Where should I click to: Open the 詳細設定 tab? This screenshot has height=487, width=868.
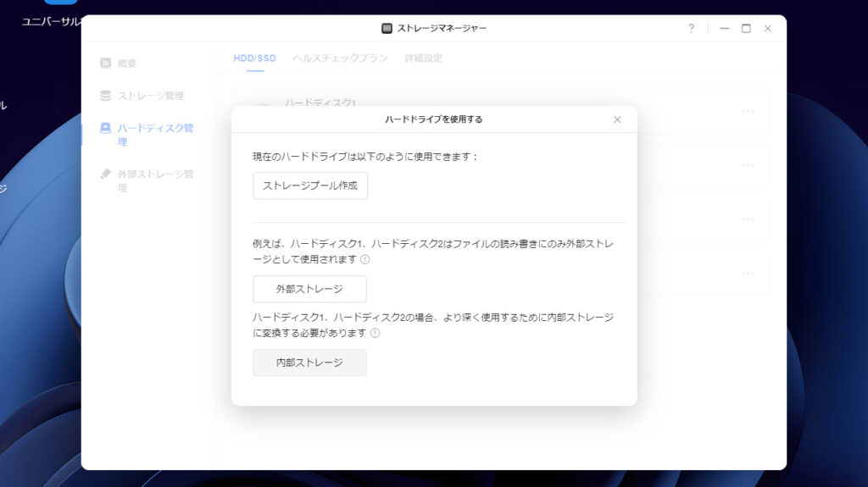423,58
